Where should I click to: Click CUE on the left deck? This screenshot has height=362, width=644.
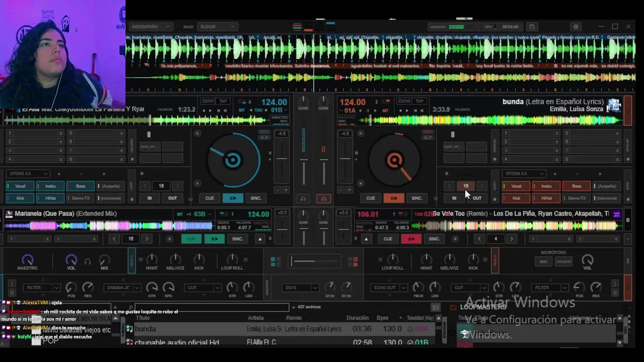tap(210, 198)
